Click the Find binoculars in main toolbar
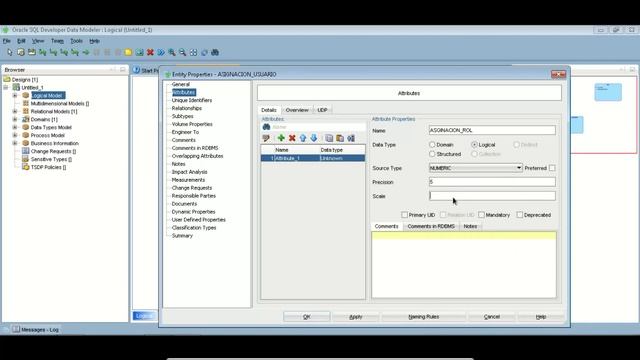 (x=215, y=52)
